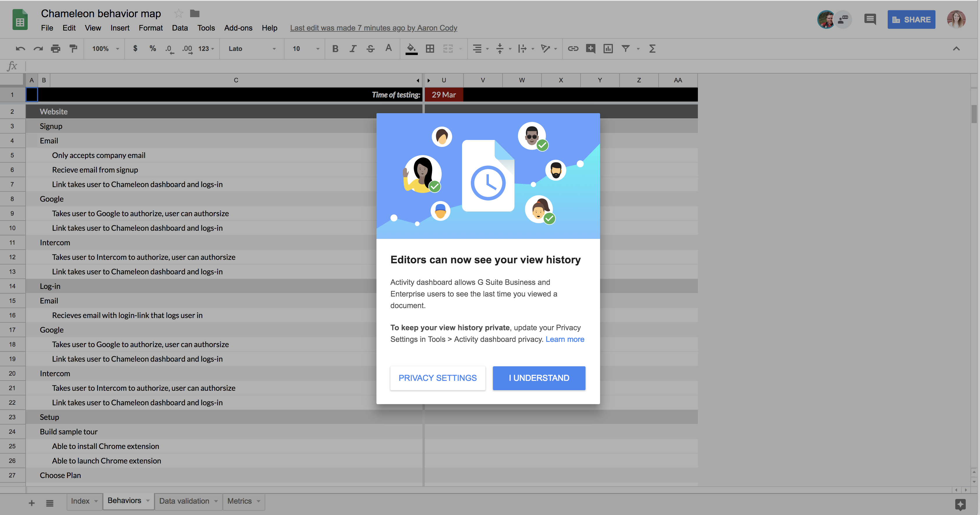Open the Format menu

click(x=151, y=28)
